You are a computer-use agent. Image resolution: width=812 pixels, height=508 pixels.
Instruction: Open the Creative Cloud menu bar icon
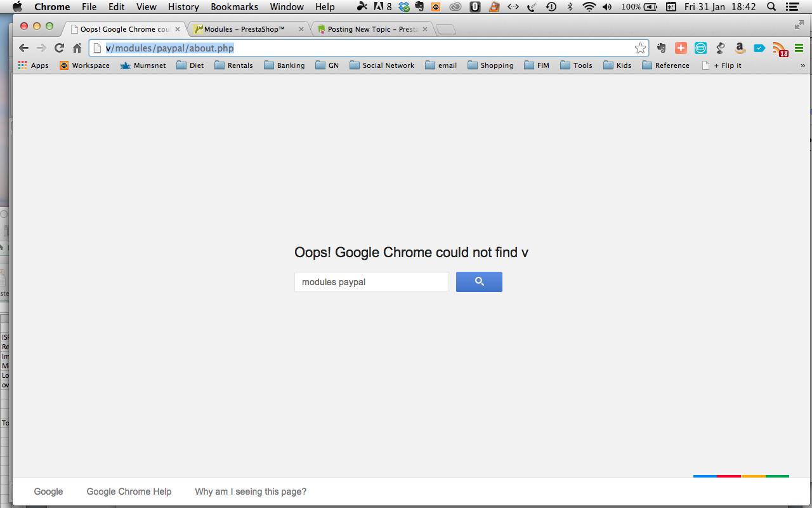tap(455, 7)
